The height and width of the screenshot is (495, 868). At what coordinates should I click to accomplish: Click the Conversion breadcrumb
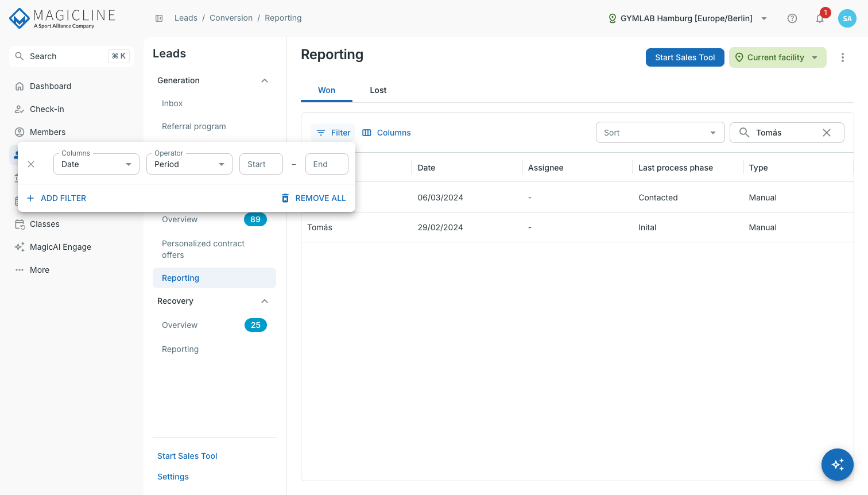point(231,18)
